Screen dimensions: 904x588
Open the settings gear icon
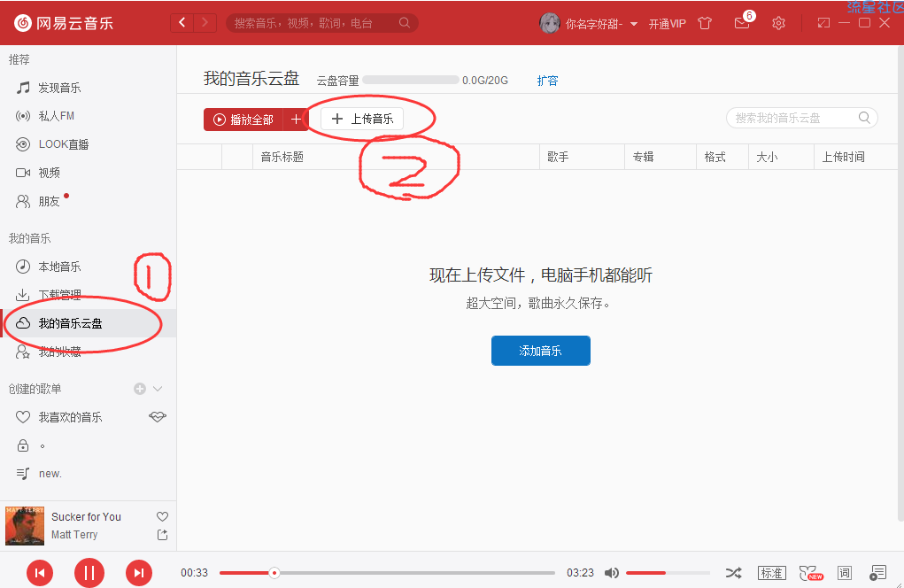pos(778,24)
